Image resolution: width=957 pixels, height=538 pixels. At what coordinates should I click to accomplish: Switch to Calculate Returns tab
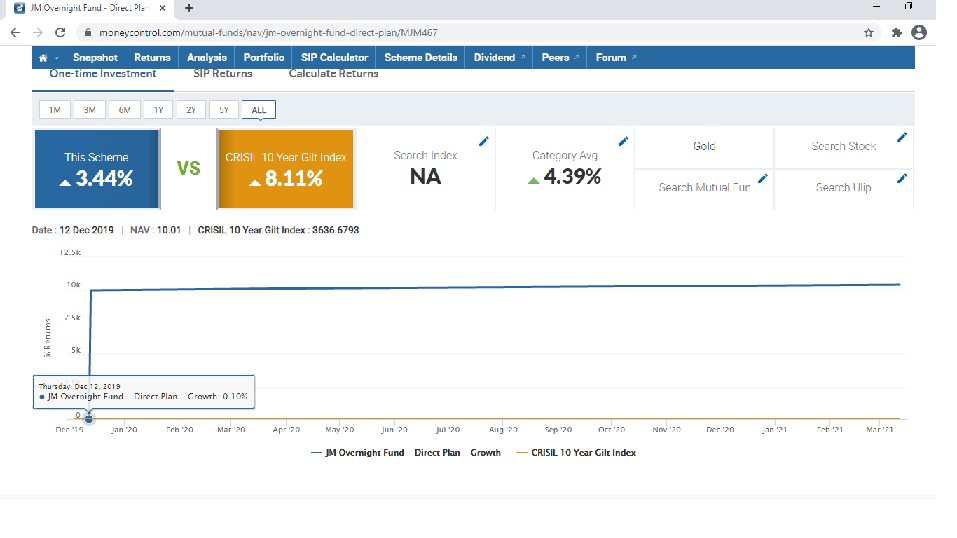click(333, 74)
